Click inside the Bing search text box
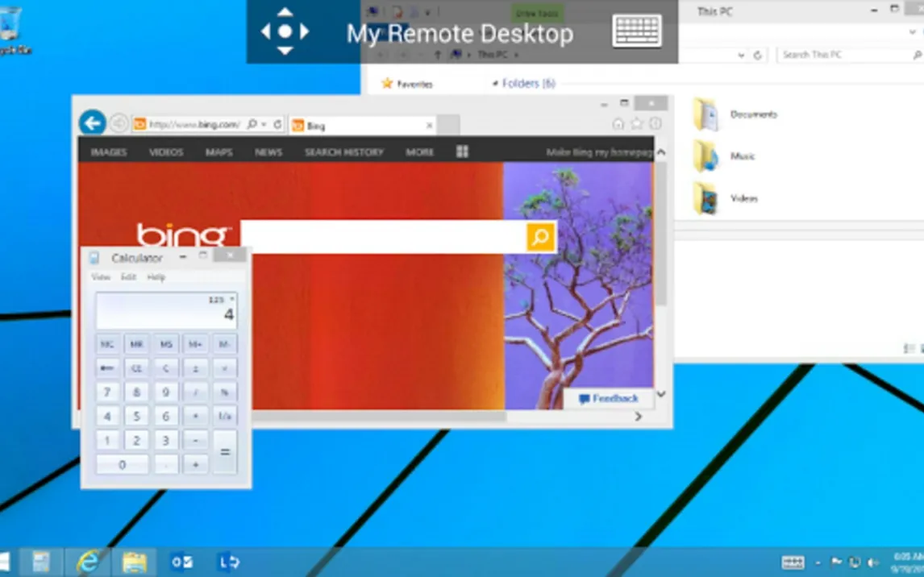Screen dimensions: 924x577 point(383,237)
